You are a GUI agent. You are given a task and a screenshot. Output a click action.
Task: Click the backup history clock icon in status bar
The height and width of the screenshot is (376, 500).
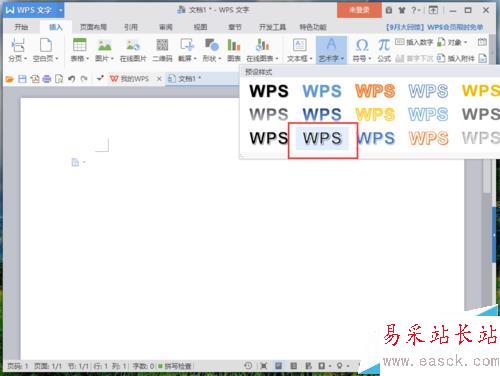[x=248, y=366]
